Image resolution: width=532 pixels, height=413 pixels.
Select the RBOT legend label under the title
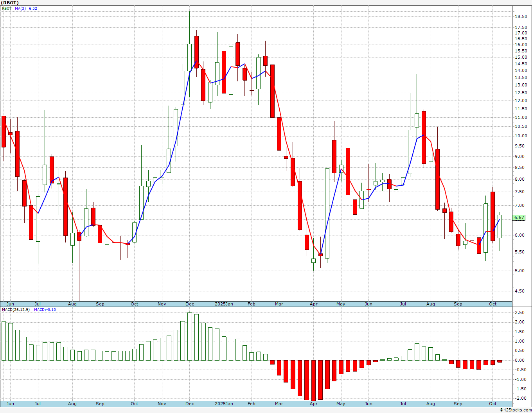coord(7,8)
